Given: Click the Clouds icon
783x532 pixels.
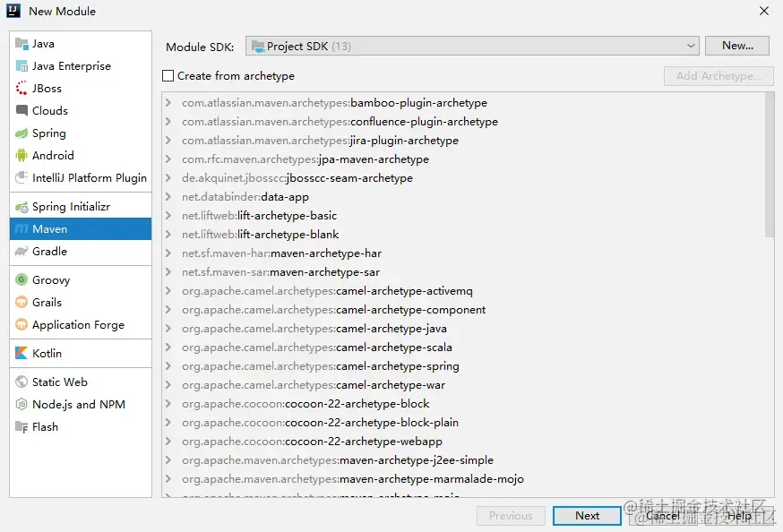Looking at the screenshot, I should coord(22,110).
